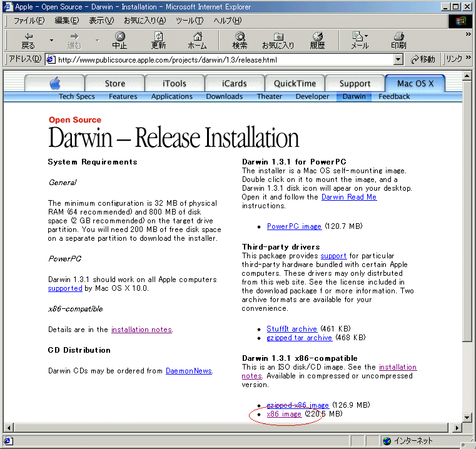Click the vertical scrollbar up arrow
476x449 pixels.
pos(467,76)
